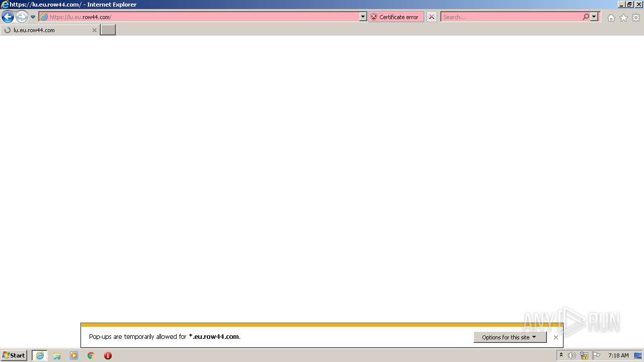This screenshot has width=644, height=362.
Task: Dismiss the pop-up notification bar
Action: click(556, 337)
